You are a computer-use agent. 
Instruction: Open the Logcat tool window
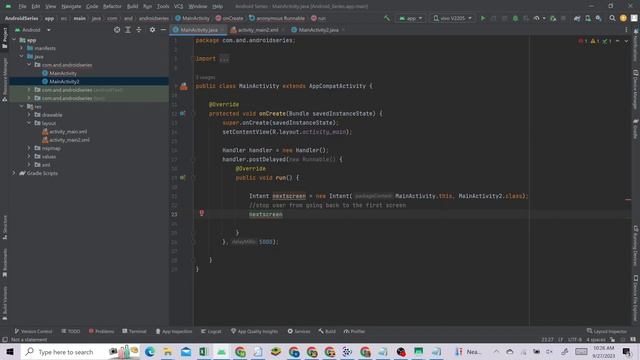coord(211,331)
